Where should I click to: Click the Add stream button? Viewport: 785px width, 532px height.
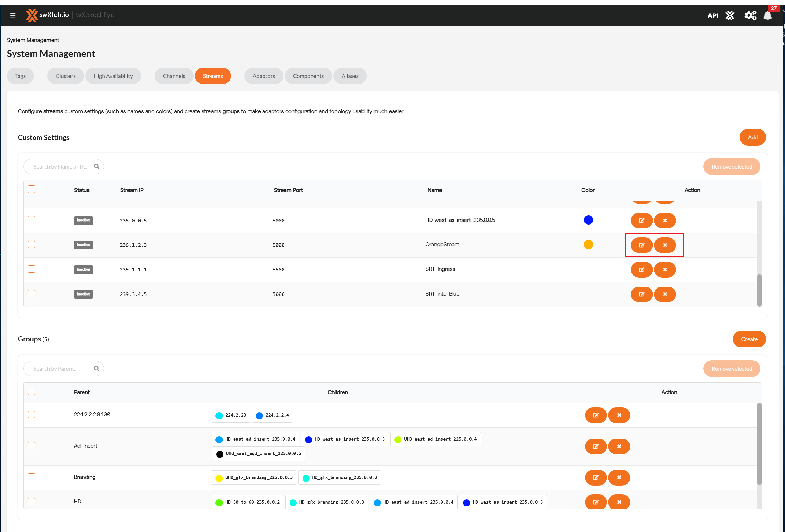click(x=752, y=137)
